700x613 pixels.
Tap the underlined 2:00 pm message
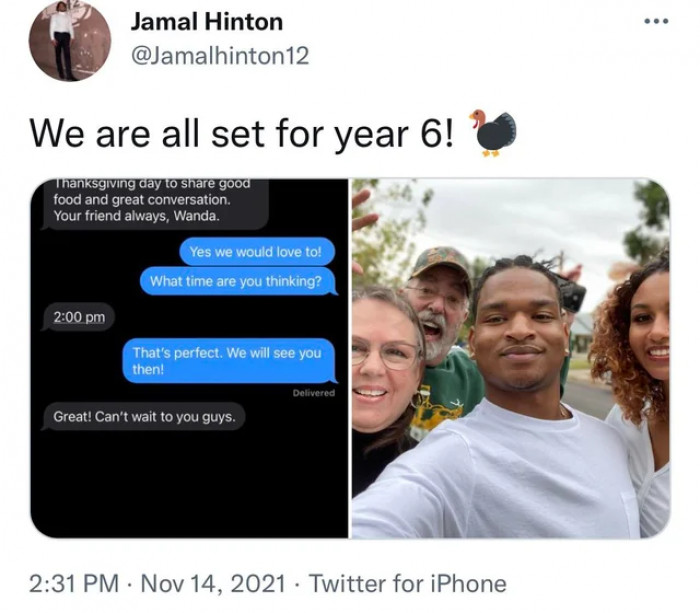78,317
